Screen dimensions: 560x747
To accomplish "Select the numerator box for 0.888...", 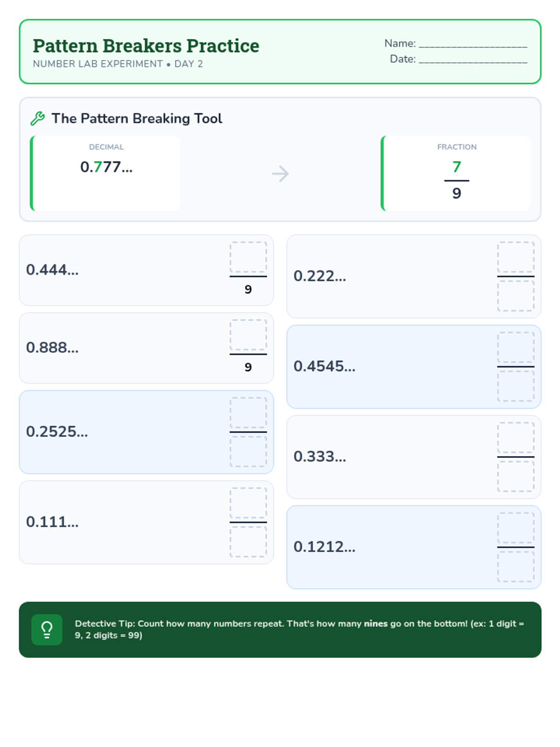I will pos(248,335).
